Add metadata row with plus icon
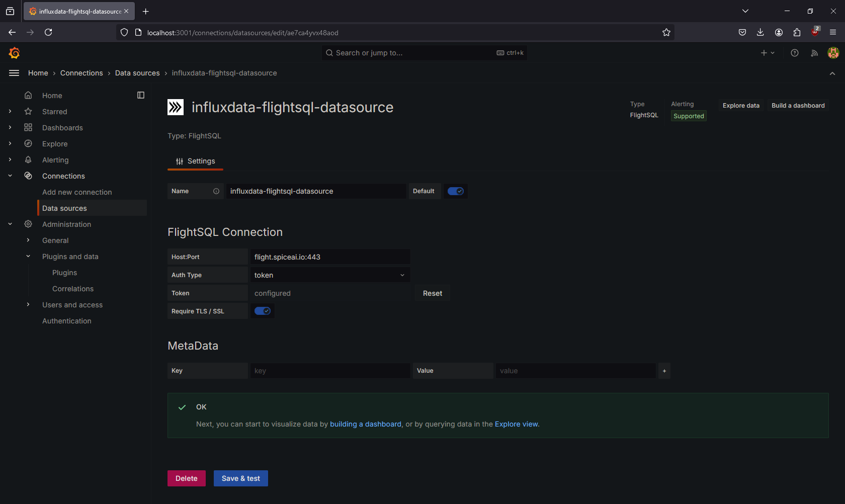The width and height of the screenshot is (845, 504). coord(664,371)
